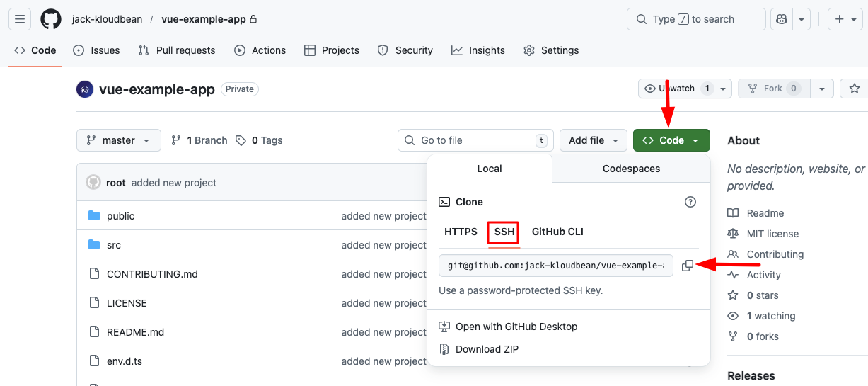Switch to the Code tab
Screen dimensions: 868x386
(x=35, y=50)
